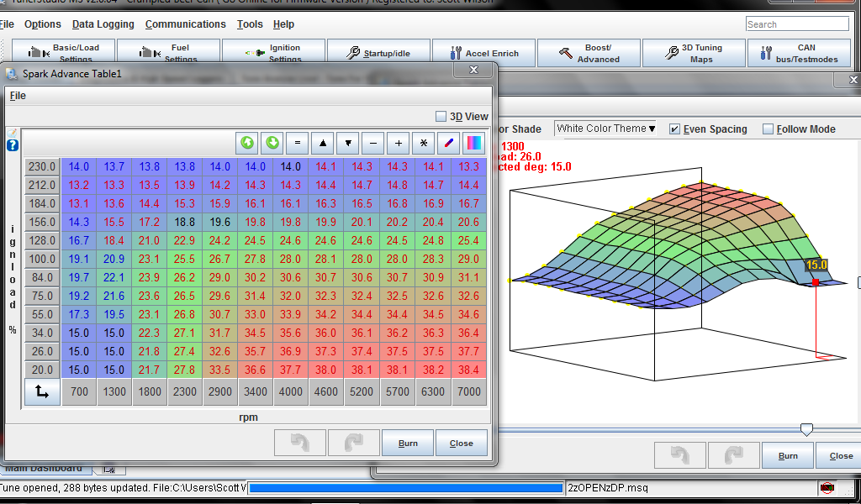Click the green down-arrow table toolbar icon
861x504 pixels.
click(272, 142)
